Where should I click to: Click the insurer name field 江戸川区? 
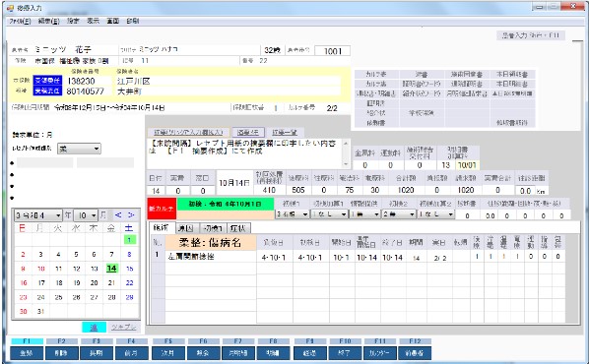[228, 81]
